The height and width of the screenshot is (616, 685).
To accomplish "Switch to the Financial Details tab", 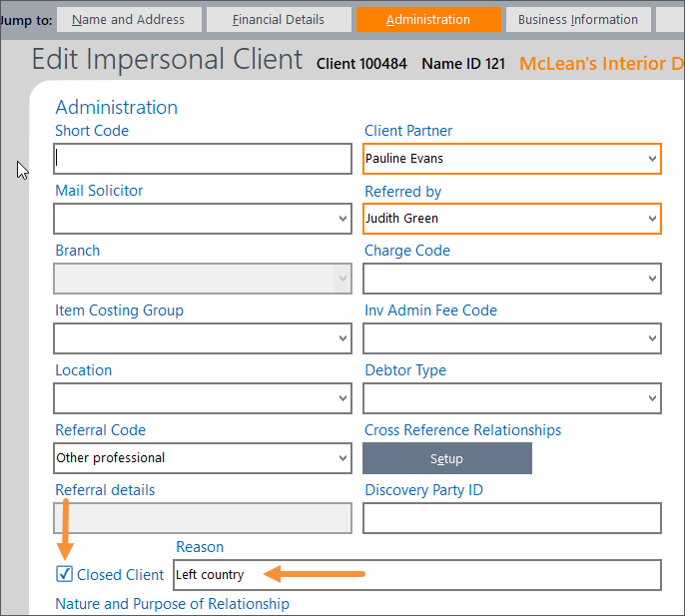I will coord(279,19).
